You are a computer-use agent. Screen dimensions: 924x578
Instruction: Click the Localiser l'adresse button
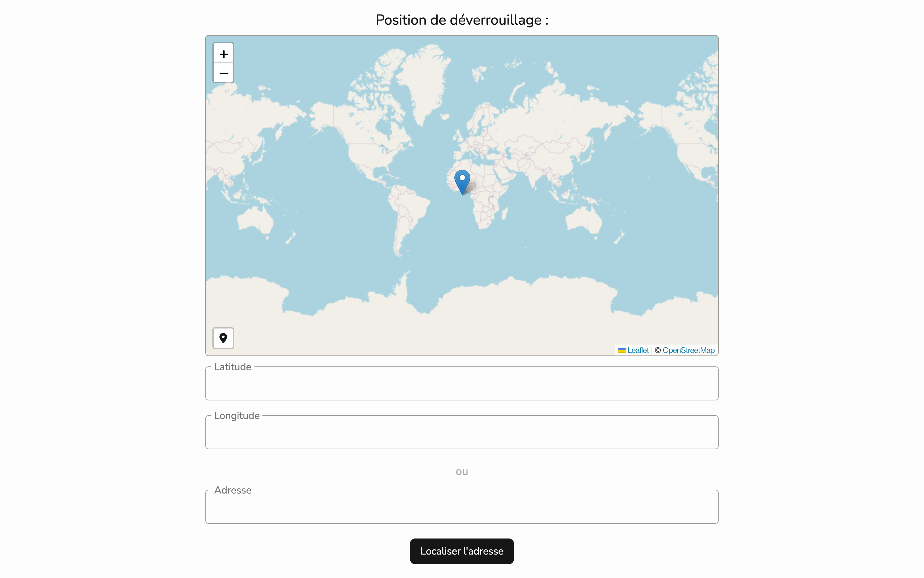point(462,551)
